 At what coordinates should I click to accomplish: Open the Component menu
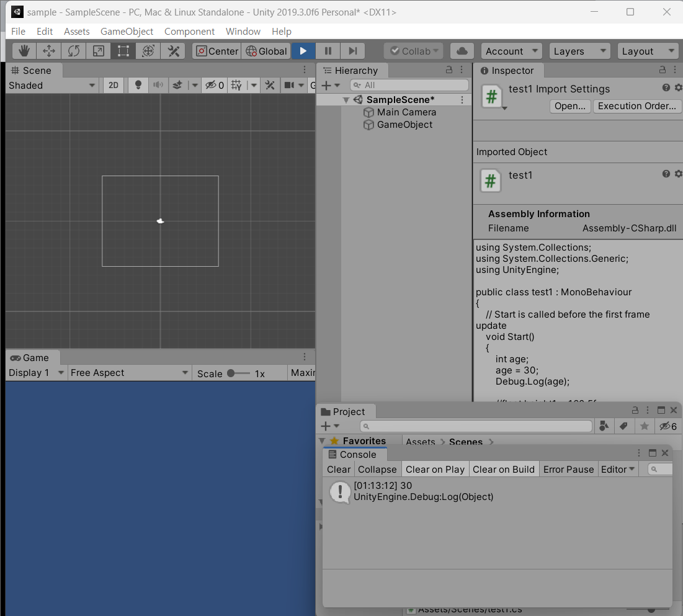(x=189, y=32)
